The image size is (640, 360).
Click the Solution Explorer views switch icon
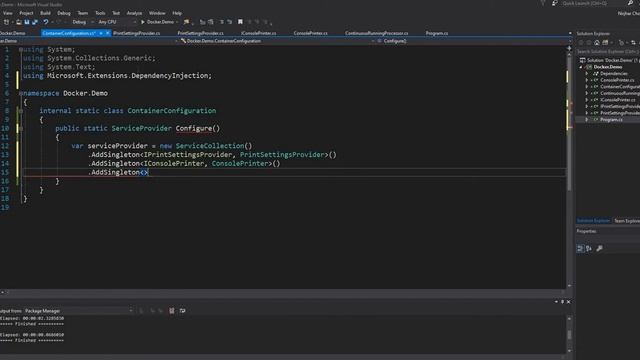click(x=605, y=42)
